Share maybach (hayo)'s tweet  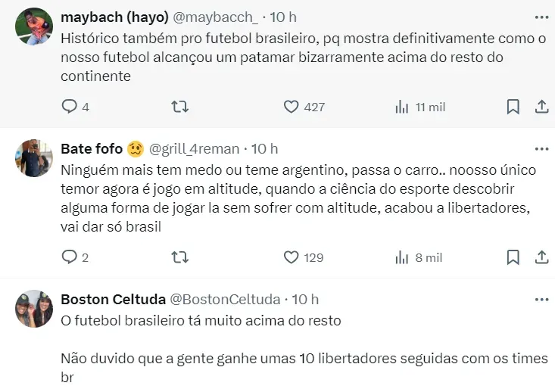pyautogui.click(x=541, y=107)
